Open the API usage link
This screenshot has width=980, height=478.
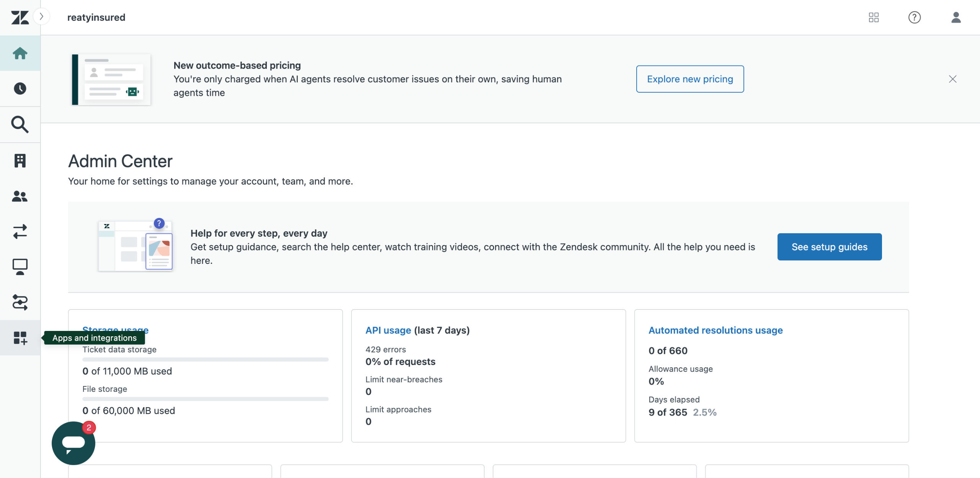tap(388, 330)
